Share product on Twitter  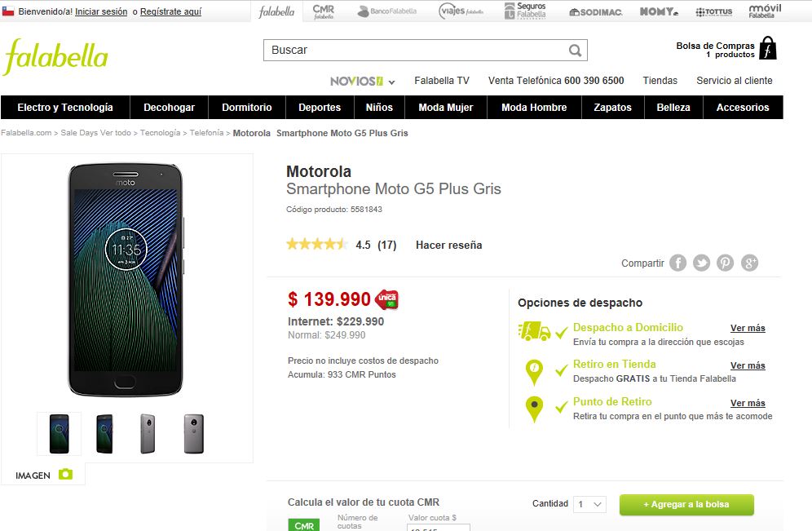[x=702, y=263]
